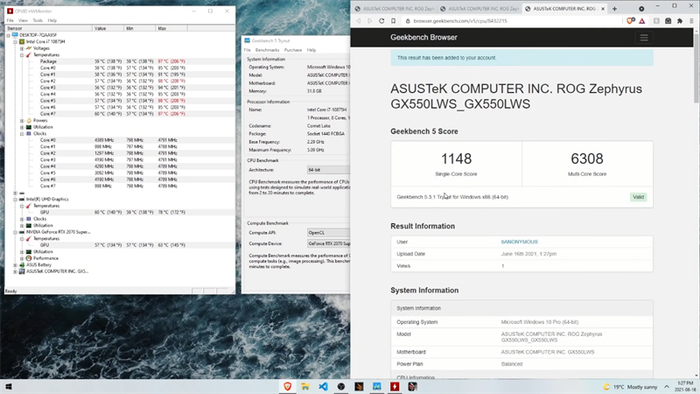The height and width of the screenshot is (394, 700).
Task: Open the Tools menu in HWMonitor
Action: point(38,21)
